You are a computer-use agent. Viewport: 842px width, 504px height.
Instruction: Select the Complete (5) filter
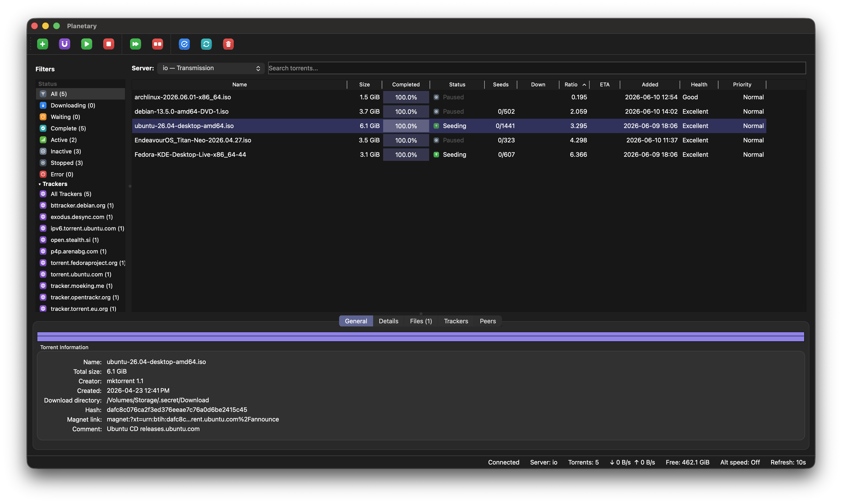click(x=80, y=128)
